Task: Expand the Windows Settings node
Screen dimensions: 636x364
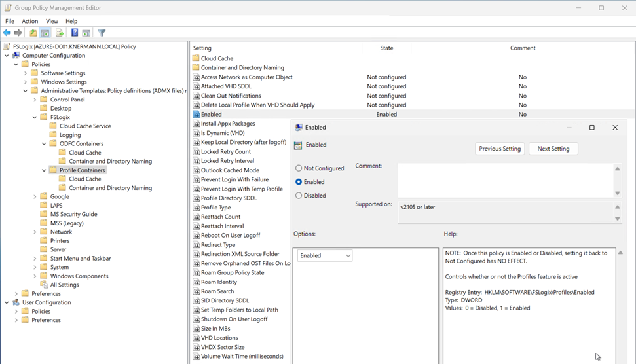Action: [x=26, y=82]
